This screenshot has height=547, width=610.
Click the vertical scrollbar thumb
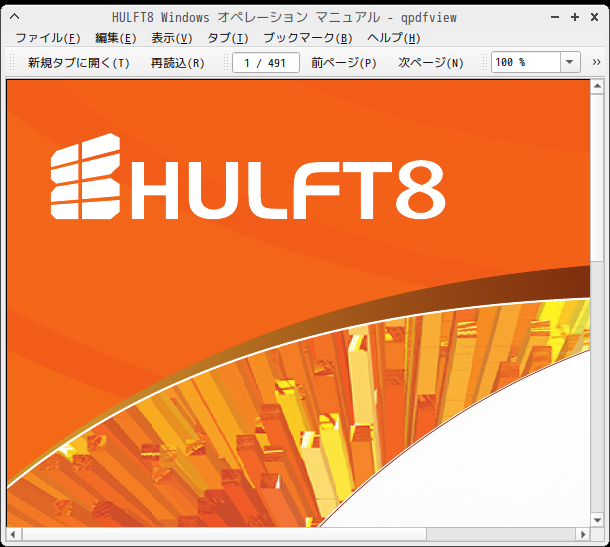597,177
